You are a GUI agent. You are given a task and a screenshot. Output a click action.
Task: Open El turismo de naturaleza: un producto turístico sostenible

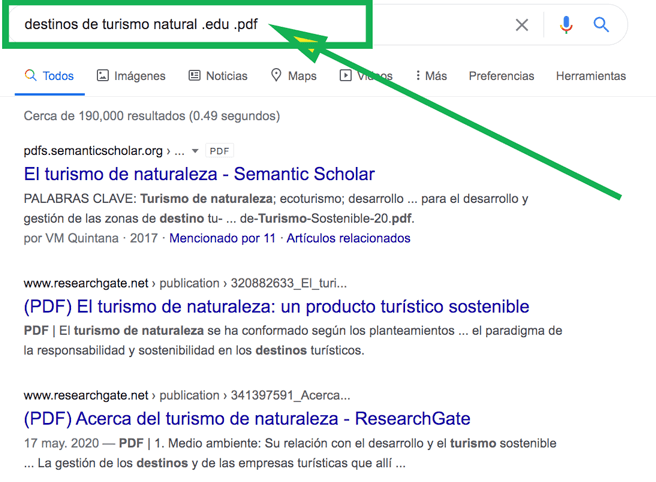pyautogui.click(x=277, y=307)
